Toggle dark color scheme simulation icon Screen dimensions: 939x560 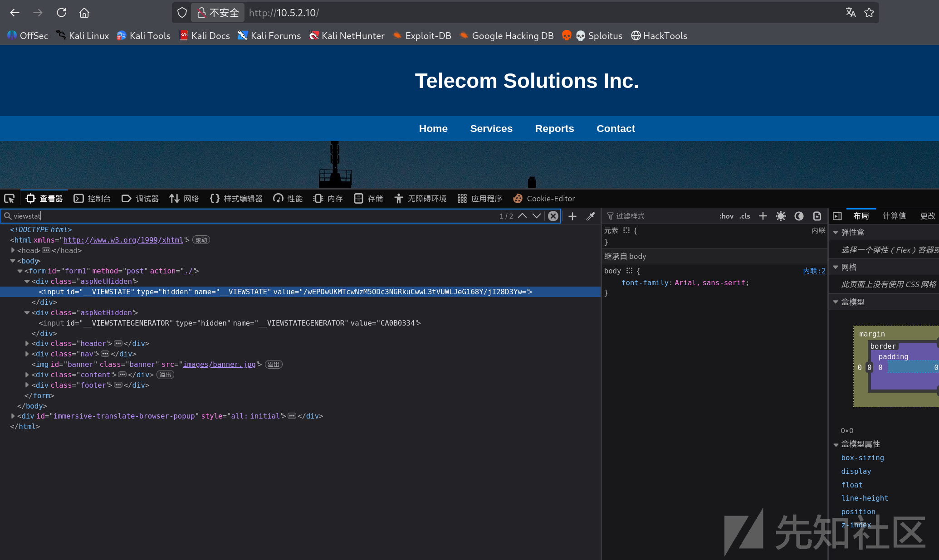coord(799,216)
